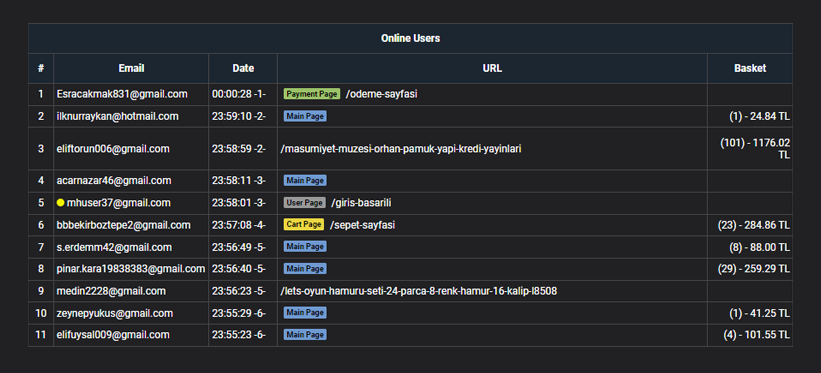Click Main Page badge in row 4
Viewport: 821px width, 373px height.
305,180
